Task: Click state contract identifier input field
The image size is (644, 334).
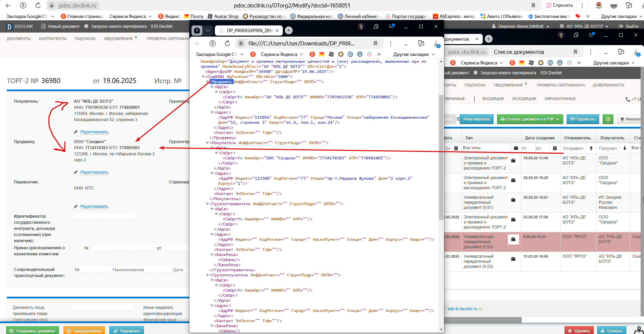Action: pyautogui.click(x=103, y=216)
